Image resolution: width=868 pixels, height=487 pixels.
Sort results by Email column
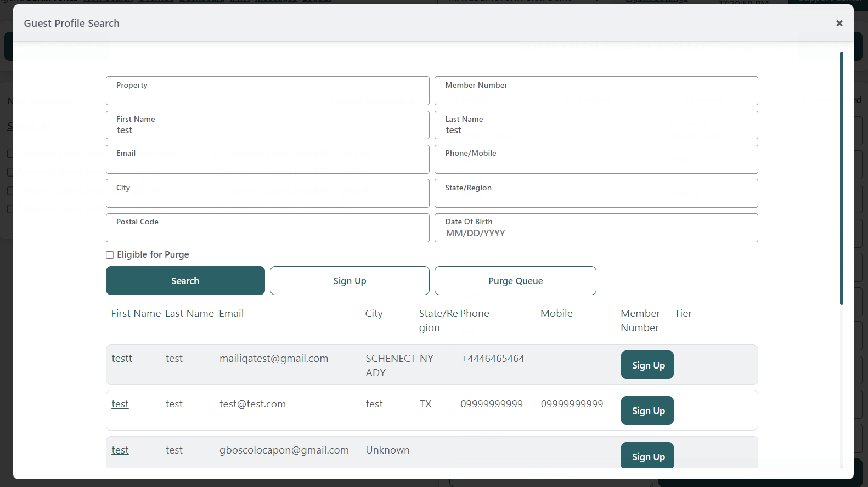[x=232, y=314]
